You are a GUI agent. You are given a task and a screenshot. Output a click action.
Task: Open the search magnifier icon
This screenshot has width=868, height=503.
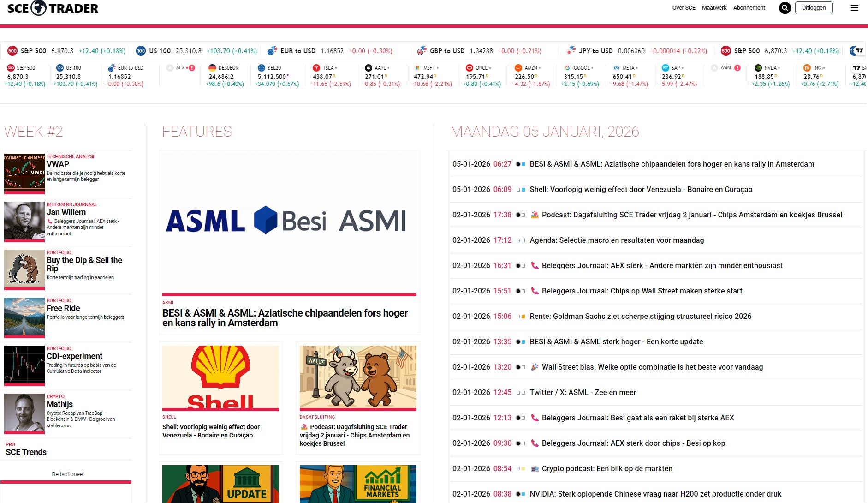pos(785,8)
